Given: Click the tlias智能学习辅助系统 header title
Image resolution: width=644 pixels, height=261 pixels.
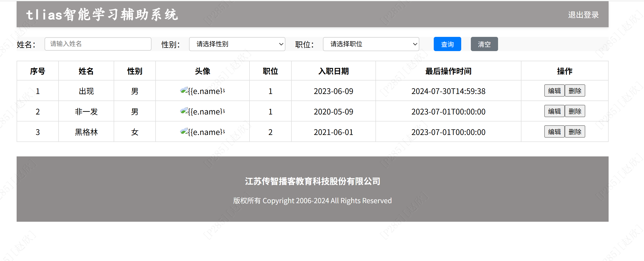Looking at the screenshot, I should 102,14.
